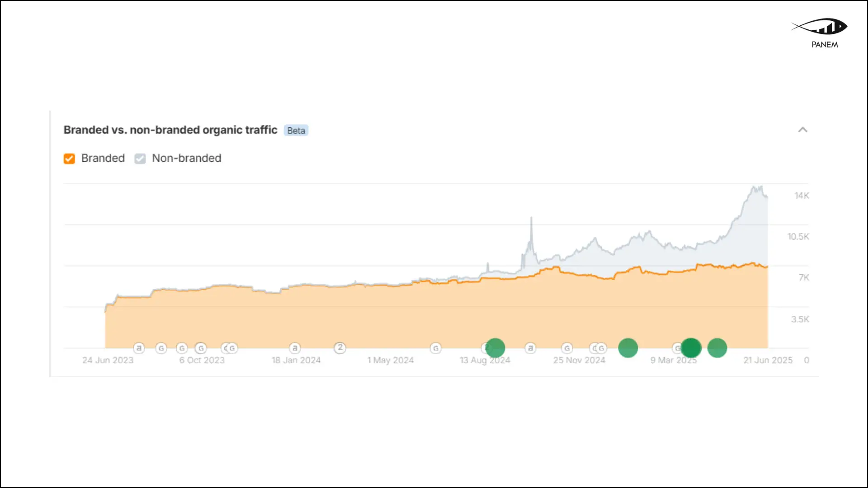
Task: Click green dot between Nov 2024 and Mar 2025
Action: [628, 348]
